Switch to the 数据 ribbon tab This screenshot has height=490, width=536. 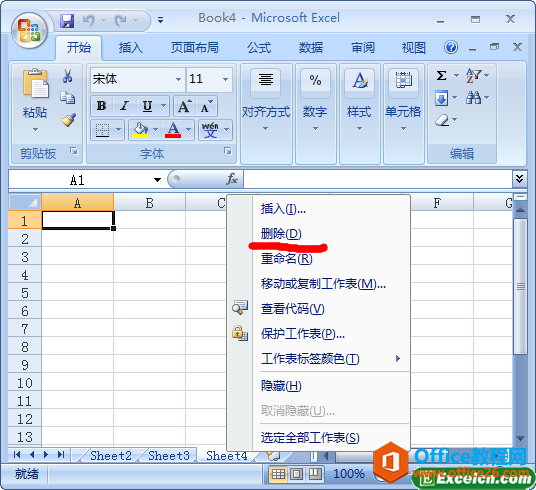tap(311, 48)
